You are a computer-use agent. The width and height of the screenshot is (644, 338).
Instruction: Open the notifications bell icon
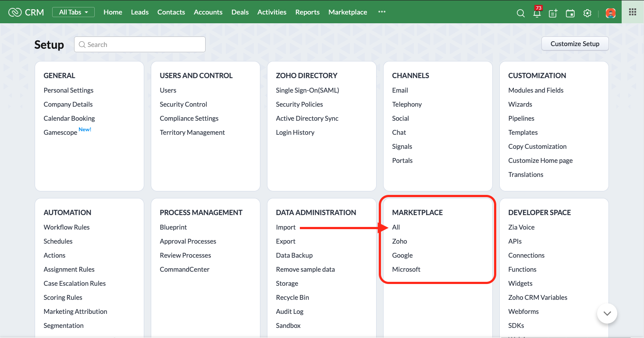coord(537,13)
